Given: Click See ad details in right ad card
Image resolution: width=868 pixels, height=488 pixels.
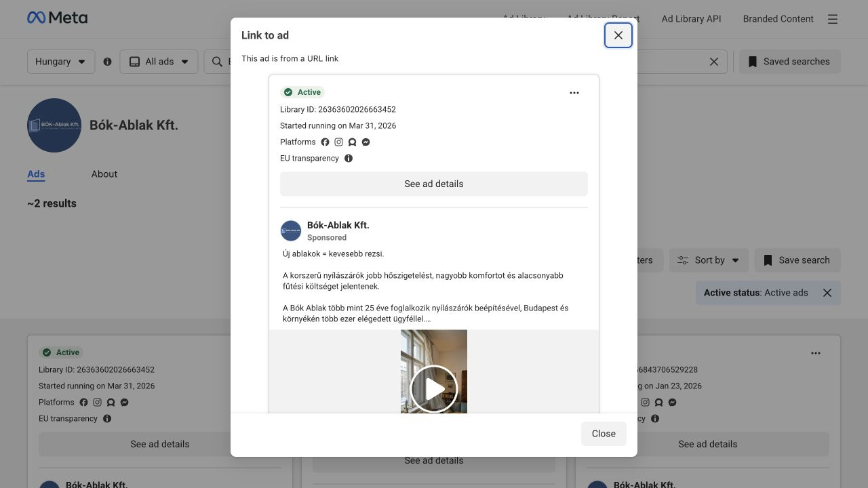Looking at the screenshot, I should [x=708, y=444].
